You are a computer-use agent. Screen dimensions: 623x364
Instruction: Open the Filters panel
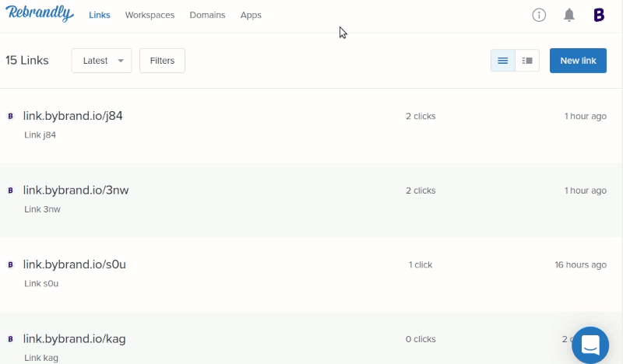pos(162,61)
